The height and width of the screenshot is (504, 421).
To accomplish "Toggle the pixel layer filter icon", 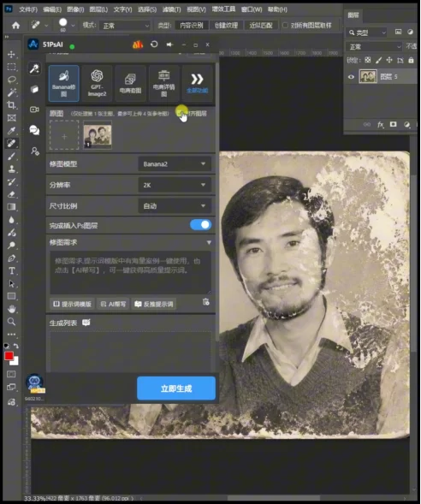I will [x=398, y=32].
